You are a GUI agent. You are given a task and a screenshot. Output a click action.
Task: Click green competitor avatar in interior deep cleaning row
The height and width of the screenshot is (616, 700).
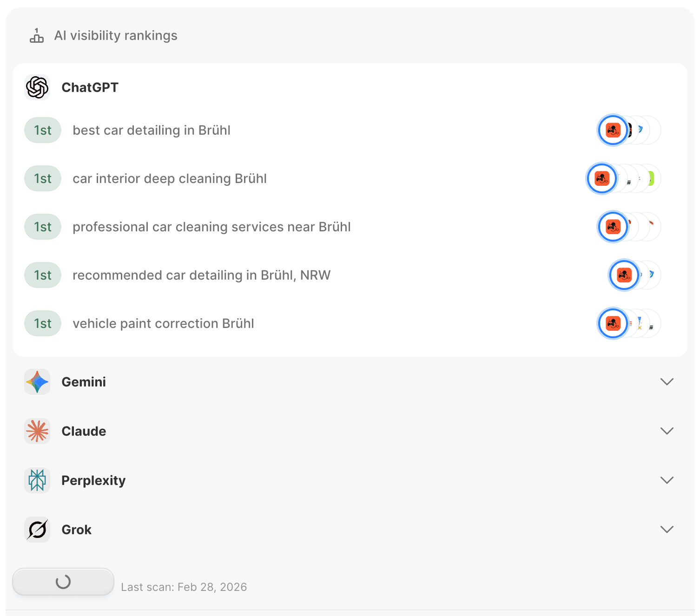pyautogui.click(x=652, y=178)
